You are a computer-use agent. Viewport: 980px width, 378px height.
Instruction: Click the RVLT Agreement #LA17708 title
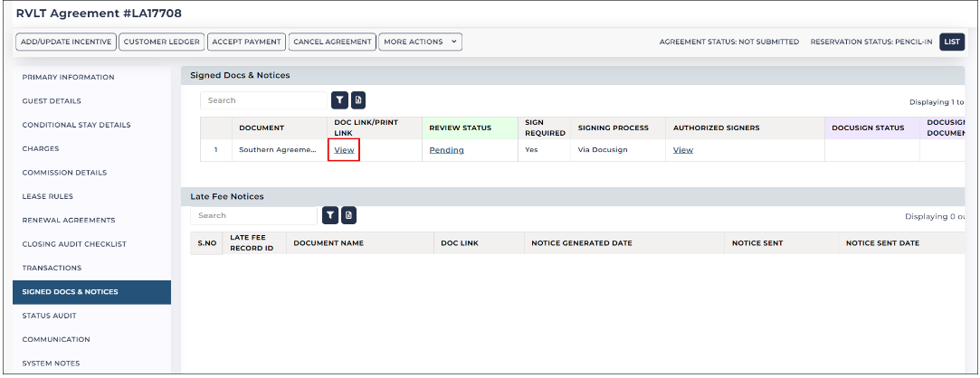point(99,14)
